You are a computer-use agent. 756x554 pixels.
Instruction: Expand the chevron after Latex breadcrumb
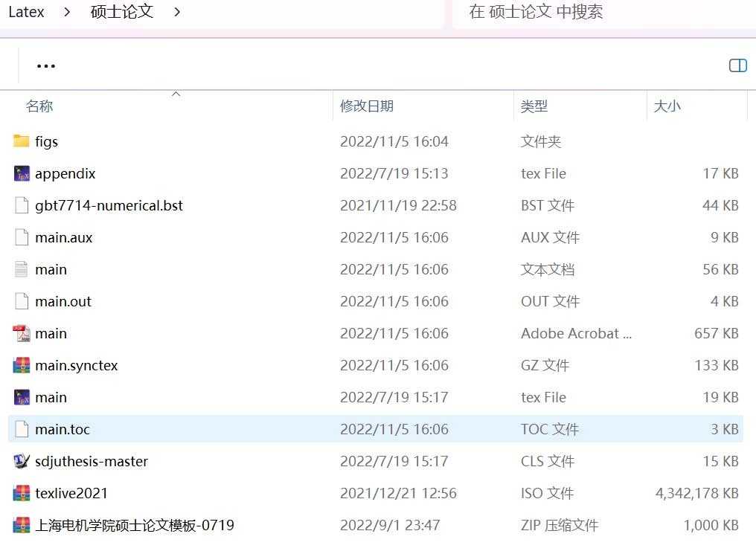coord(68,12)
